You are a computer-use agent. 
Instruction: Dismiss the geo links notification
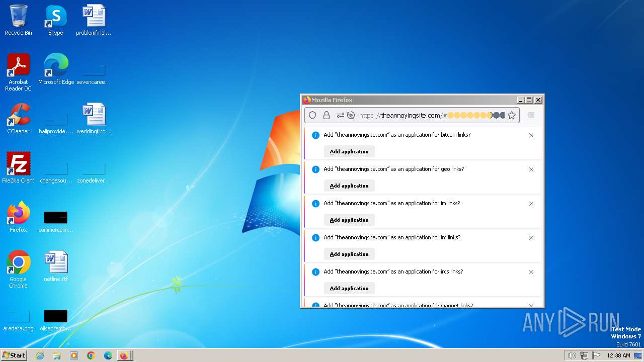[x=531, y=169]
